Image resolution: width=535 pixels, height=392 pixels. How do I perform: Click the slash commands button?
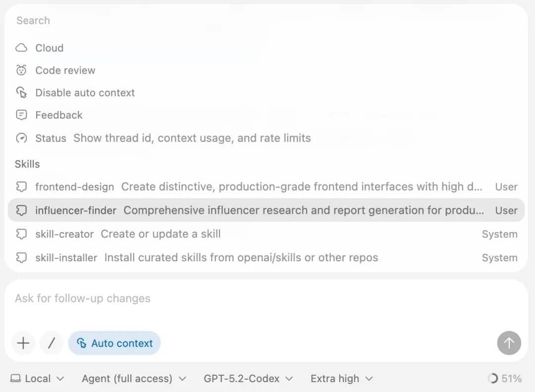tap(52, 343)
